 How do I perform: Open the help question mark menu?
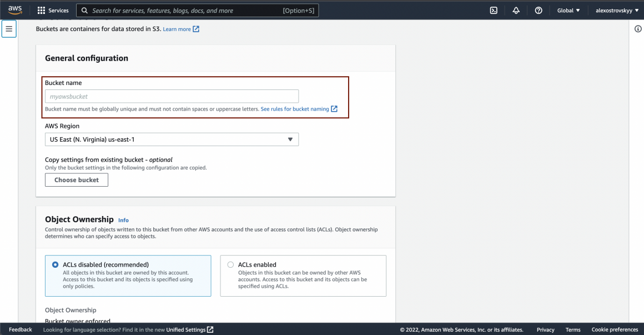(538, 11)
